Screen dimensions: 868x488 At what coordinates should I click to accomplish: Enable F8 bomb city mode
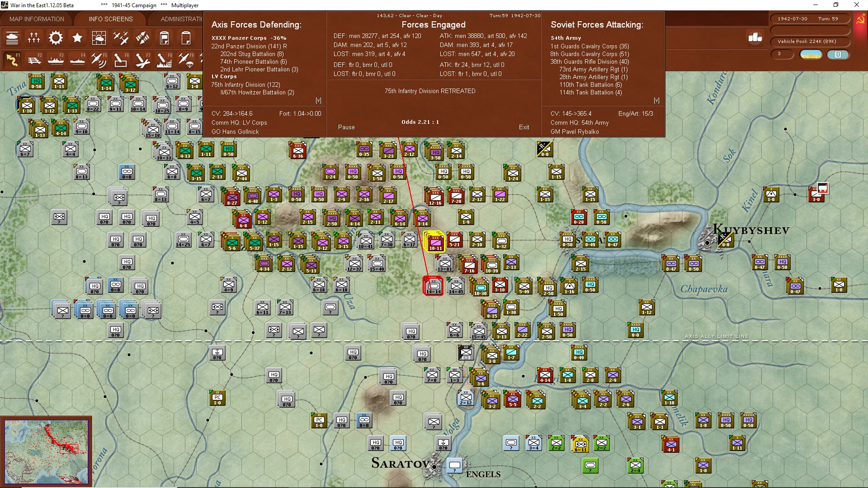pyautogui.click(x=164, y=60)
